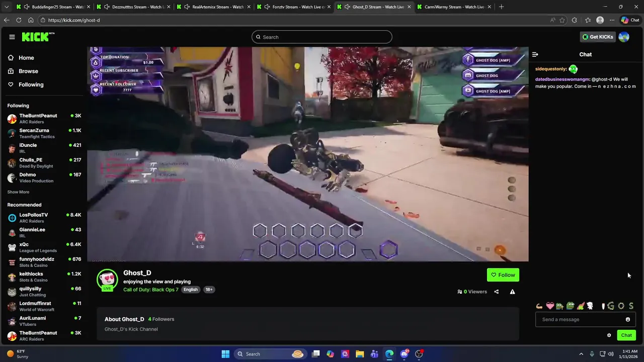
Task: Click username sidequestonly in chat
Action: [550, 69]
